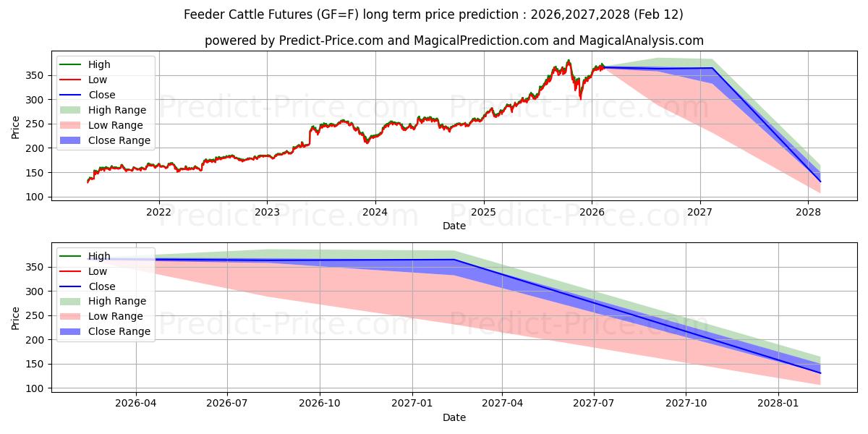Click the 2022 tick label on top chart

point(158,212)
